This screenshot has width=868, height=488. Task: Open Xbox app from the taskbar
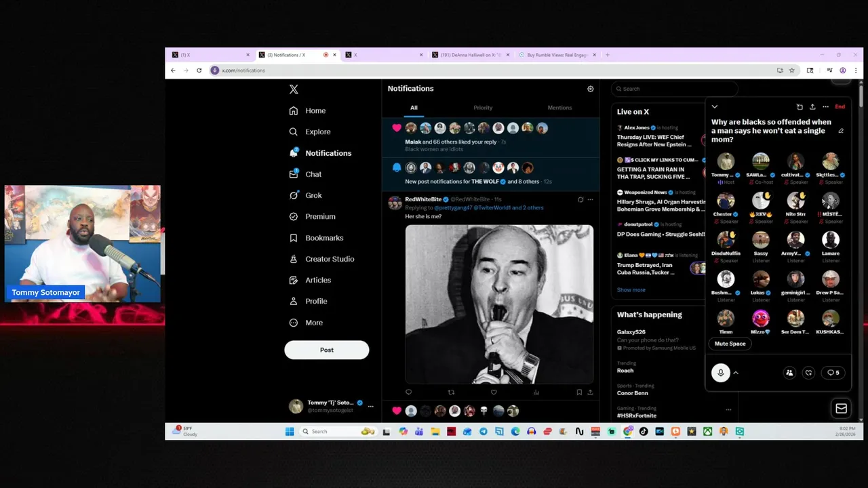[707, 431]
